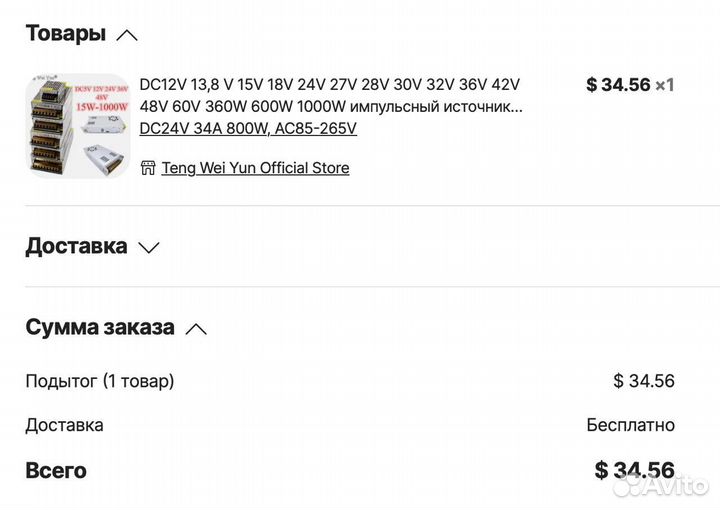Click the storefront icon beside store name
Viewport: 720px width, 510px height.
(148, 168)
